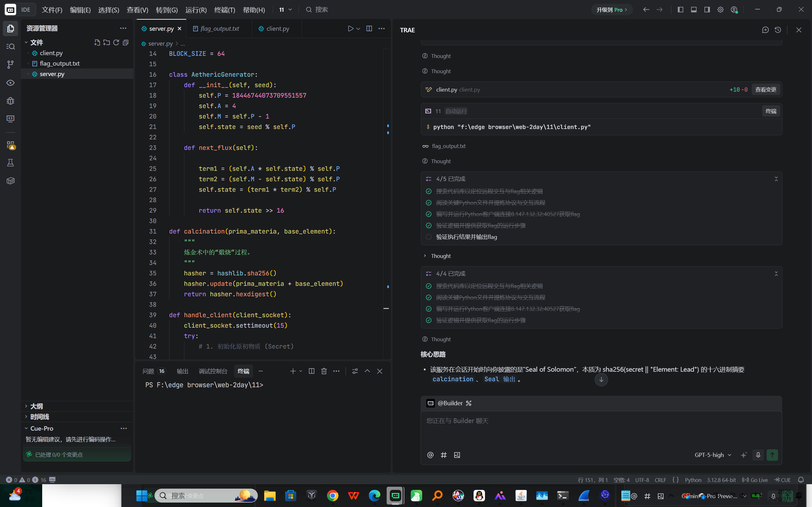Image resolution: width=812 pixels, height=507 pixels.
Task: Open the GPT-5-high model dropdown
Action: (x=713, y=455)
